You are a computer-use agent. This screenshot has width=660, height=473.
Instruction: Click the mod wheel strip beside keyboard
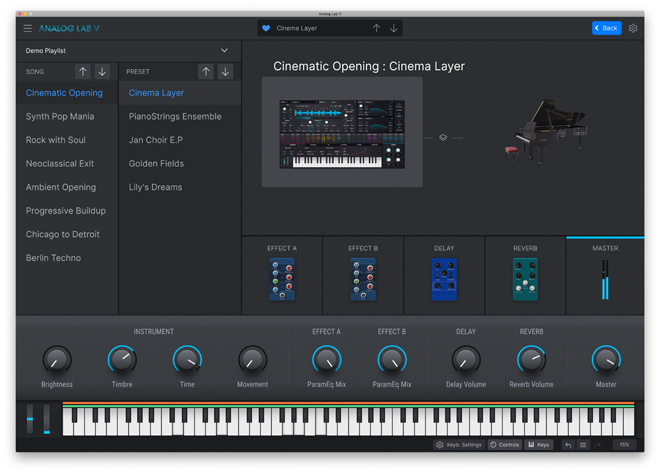[47, 419]
